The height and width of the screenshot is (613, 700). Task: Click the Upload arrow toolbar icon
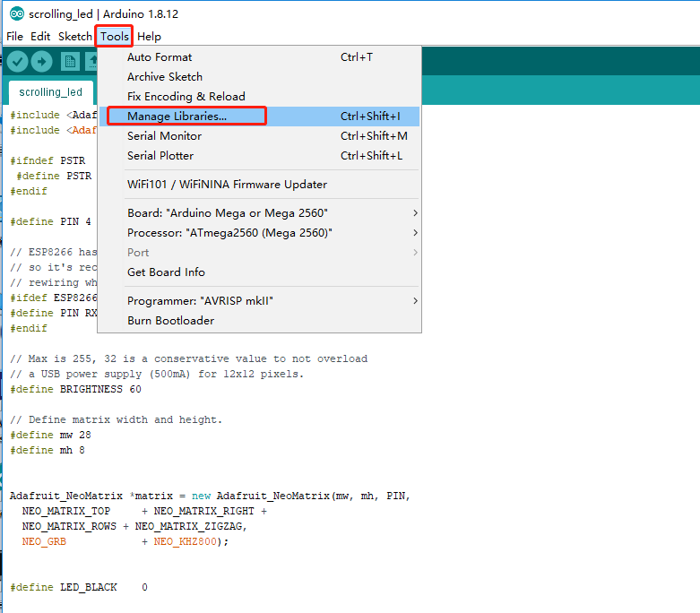pyautogui.click(x=41, y=62)
